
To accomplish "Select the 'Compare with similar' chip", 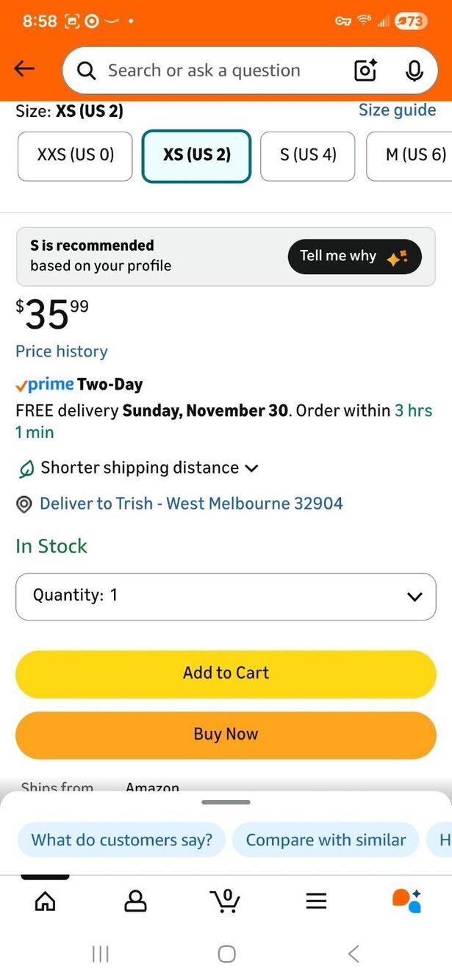I will tap(326, 840).
